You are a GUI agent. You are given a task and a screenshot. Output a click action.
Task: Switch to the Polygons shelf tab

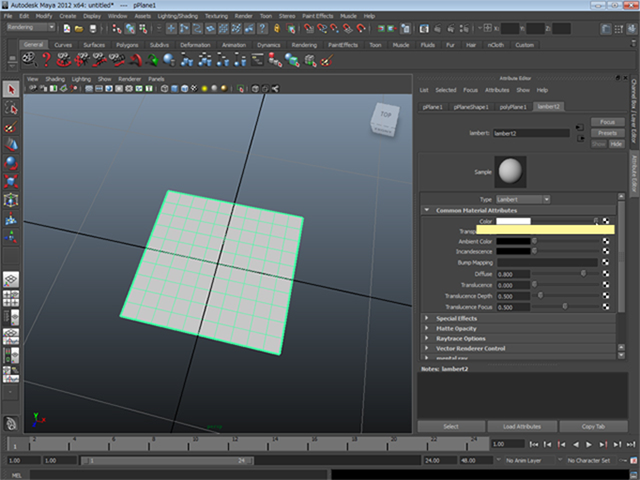[127, 45]
